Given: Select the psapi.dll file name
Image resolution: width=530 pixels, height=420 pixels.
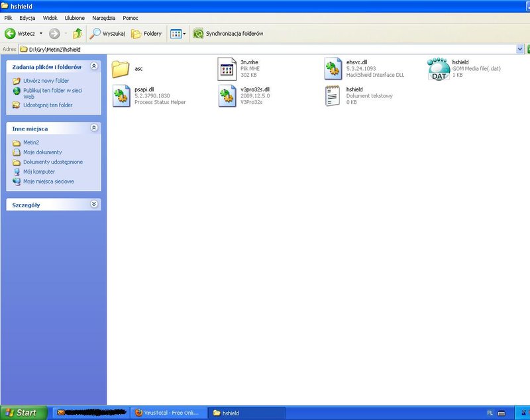Looking at the screenshot, I should (144, 89).
